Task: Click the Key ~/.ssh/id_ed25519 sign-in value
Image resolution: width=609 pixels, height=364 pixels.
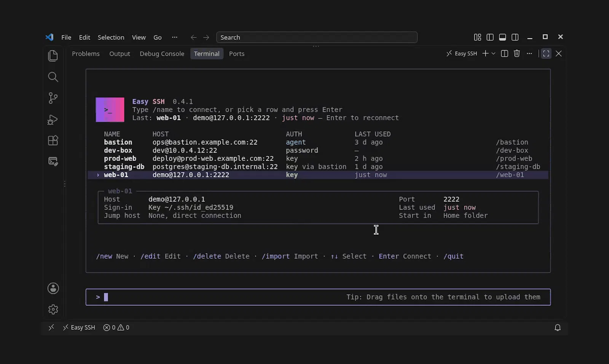Action: coord(191,207)
